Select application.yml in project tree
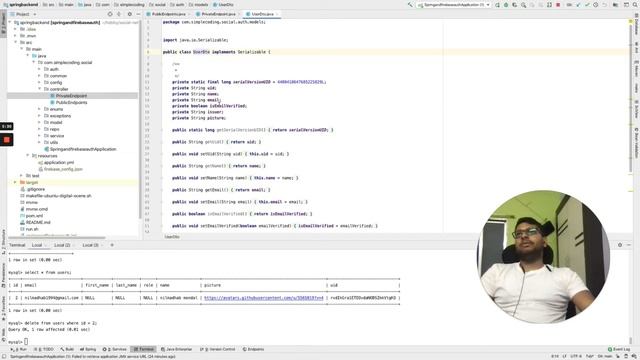The height and width of the screenshot is (360, 640). pyautogui.click(x=59, y=162)
